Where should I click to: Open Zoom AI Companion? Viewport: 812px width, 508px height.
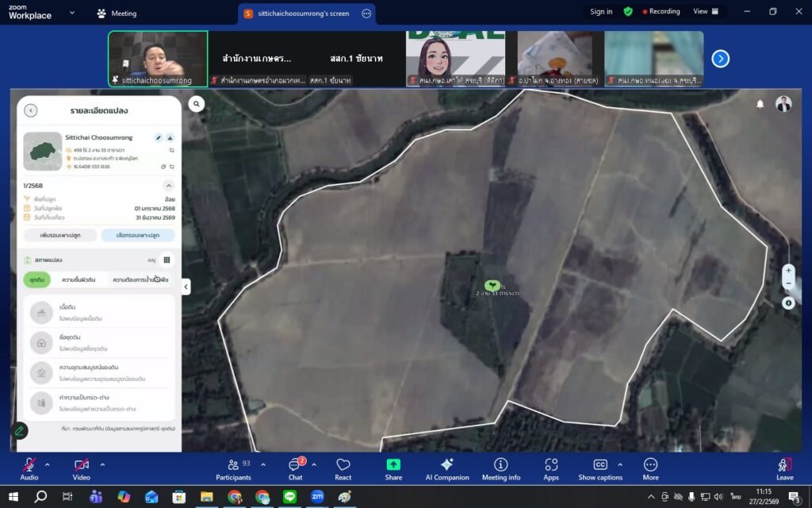(446, 469)
